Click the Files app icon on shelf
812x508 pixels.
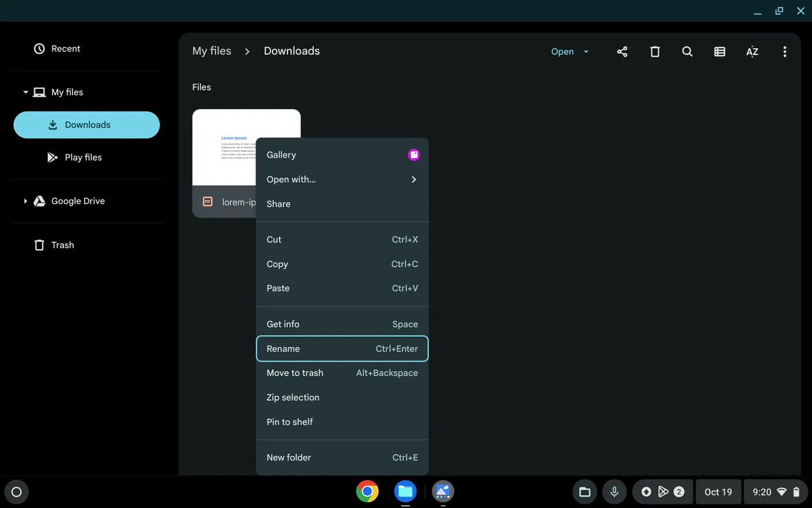click(x=405, y=492)
